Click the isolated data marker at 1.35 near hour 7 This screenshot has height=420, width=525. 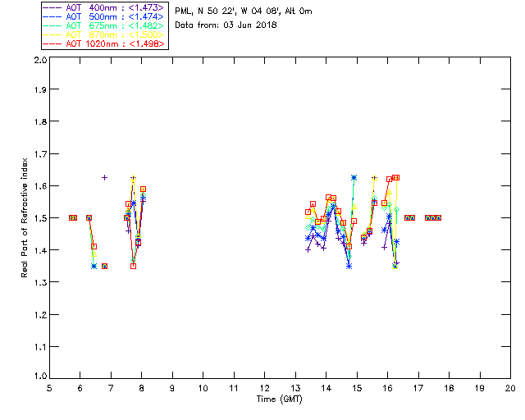104,267
